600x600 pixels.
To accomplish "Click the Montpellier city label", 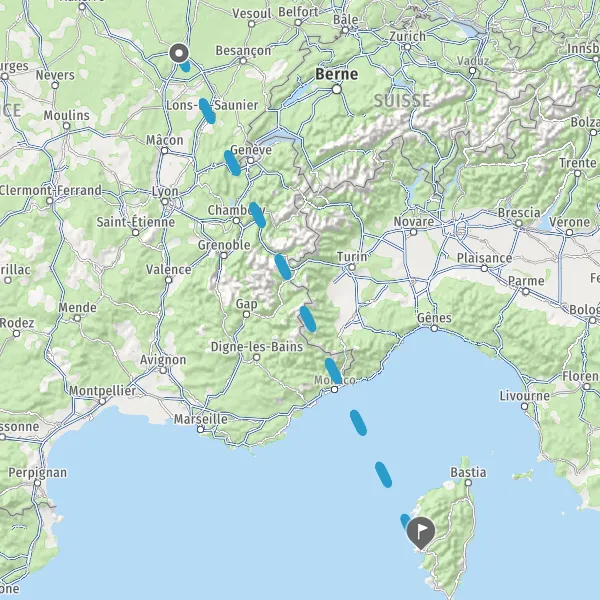I will point(103,391).
